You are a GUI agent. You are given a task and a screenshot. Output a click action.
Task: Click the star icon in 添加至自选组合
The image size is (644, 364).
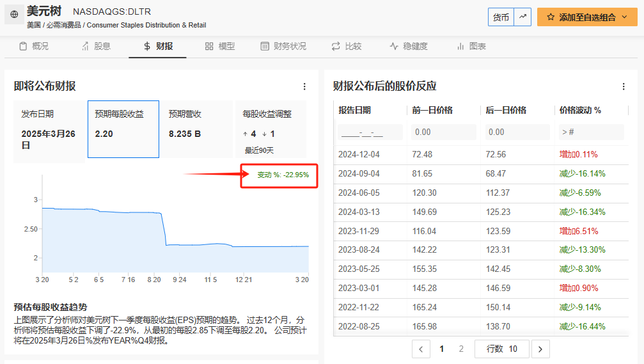[551, 17]
